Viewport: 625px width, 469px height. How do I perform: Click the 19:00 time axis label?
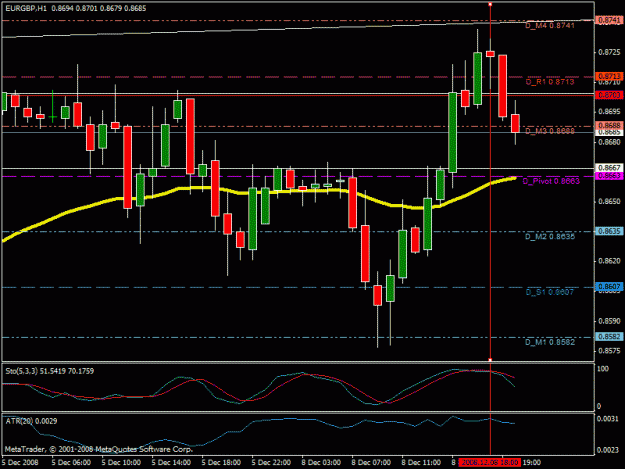pyautogui.click(x=531, y=463)
